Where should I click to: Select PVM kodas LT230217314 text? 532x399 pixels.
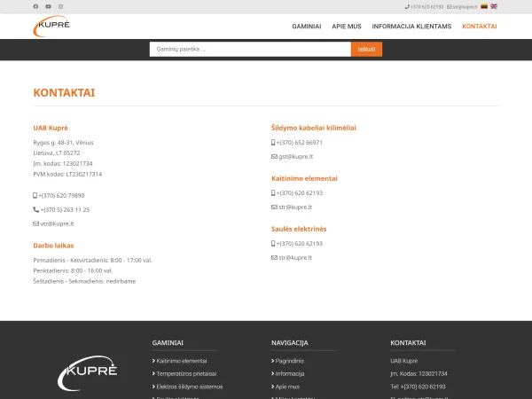(67, 174)
